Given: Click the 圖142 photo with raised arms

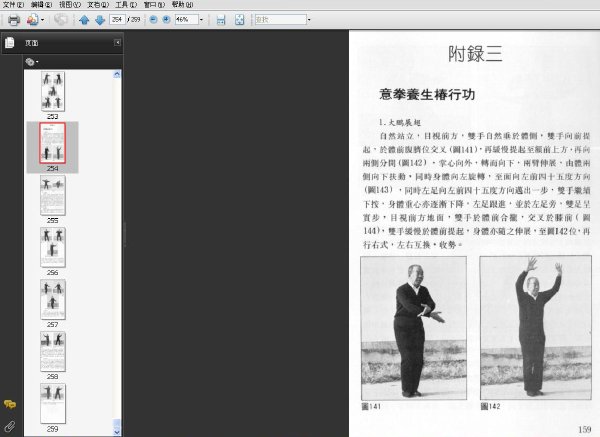Looking at the screenshot, I should pyautogui.click(x=536, y=328).
